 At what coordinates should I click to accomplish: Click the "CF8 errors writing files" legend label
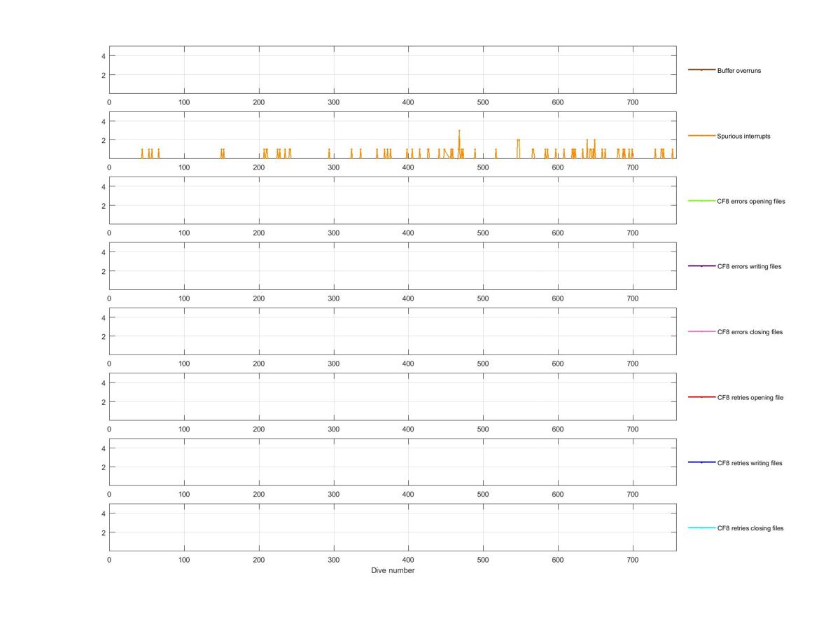coord(749,266)
